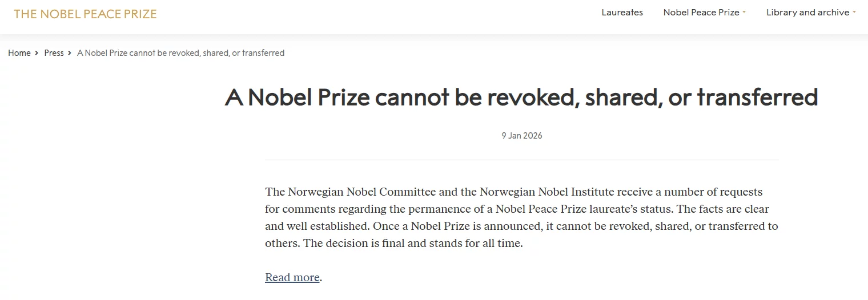Expand the Library and archive navigation menu
The height and width of the screenshot is (300, 868).
point(807,13)
